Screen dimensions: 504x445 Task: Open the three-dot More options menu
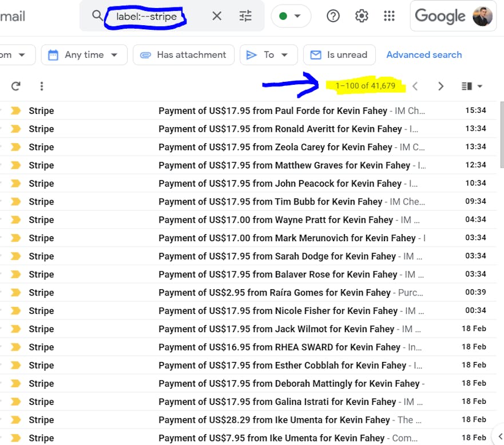coord(42,86)
